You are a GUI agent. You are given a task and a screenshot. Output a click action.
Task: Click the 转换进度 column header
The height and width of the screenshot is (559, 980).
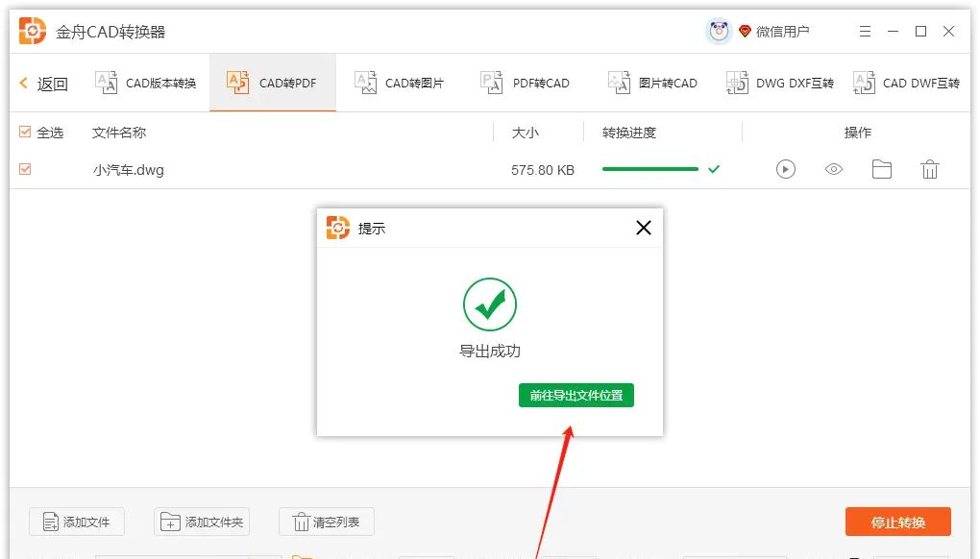(x=628, y=133)
